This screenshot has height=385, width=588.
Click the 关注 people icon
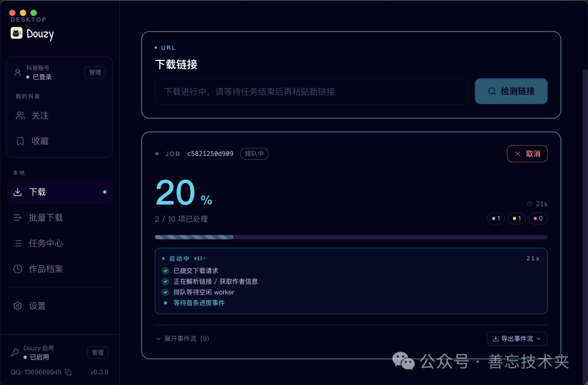pyautogui.click(x=20, y=115)
